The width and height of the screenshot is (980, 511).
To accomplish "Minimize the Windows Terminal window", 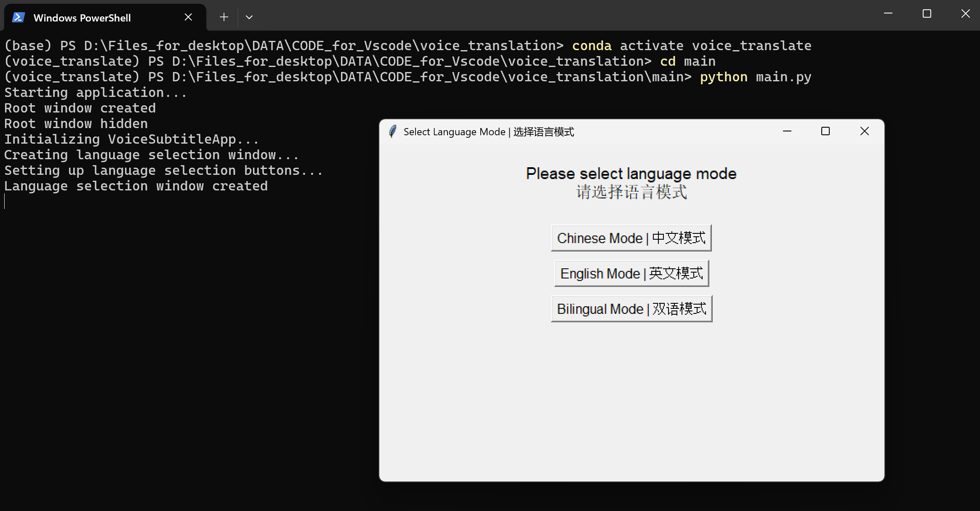I will [888, 14].
